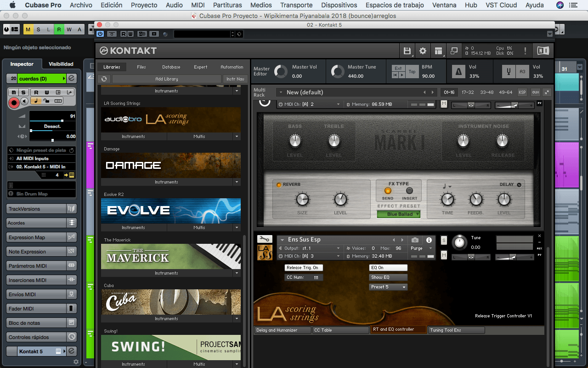Toggle lock icon in Inspector track controls
Screen dimensions: 588x368
tap(47, 101)
